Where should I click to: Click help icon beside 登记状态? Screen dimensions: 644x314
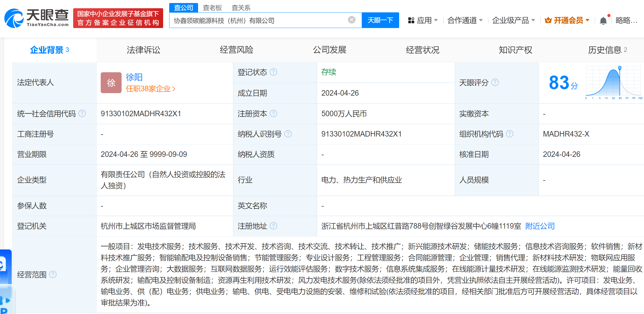[273, 72]
